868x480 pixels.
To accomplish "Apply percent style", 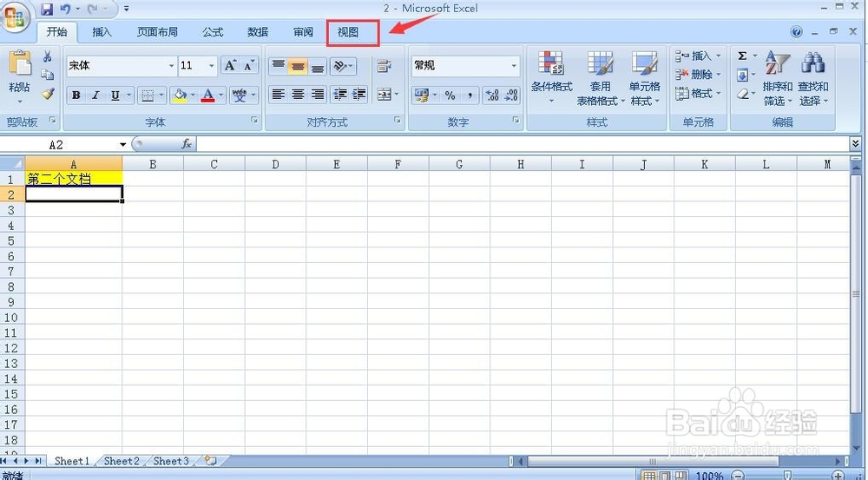I will click(x=450, y=95).
